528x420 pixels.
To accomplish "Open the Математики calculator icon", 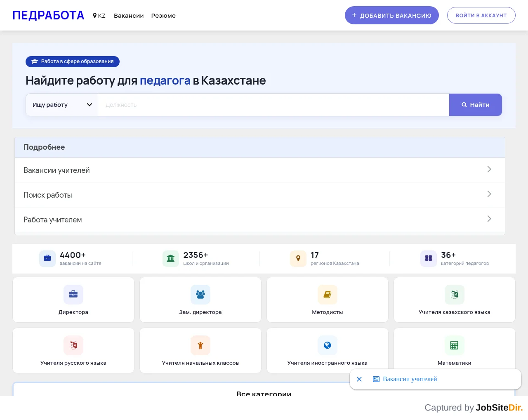I will click(455, 345).
